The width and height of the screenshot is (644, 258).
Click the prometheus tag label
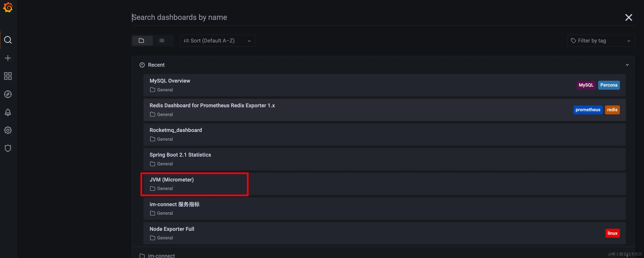point(588,110)
